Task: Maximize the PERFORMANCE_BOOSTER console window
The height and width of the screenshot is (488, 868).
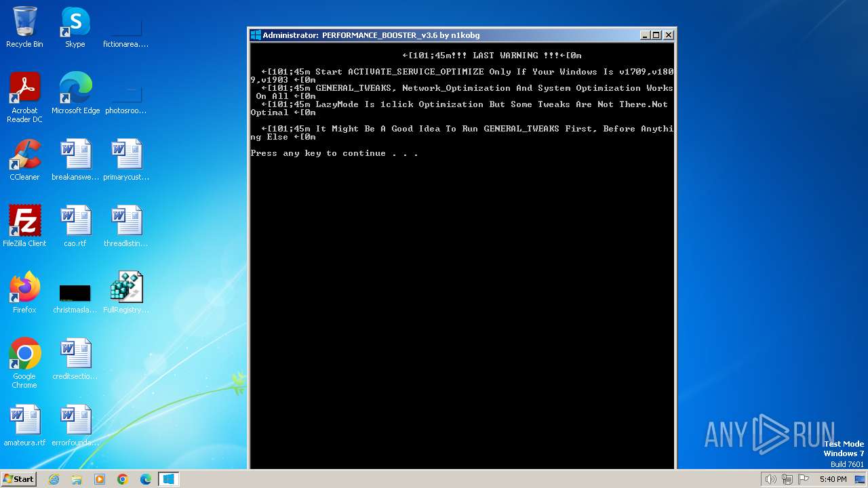Action: (x=656, y=35)
